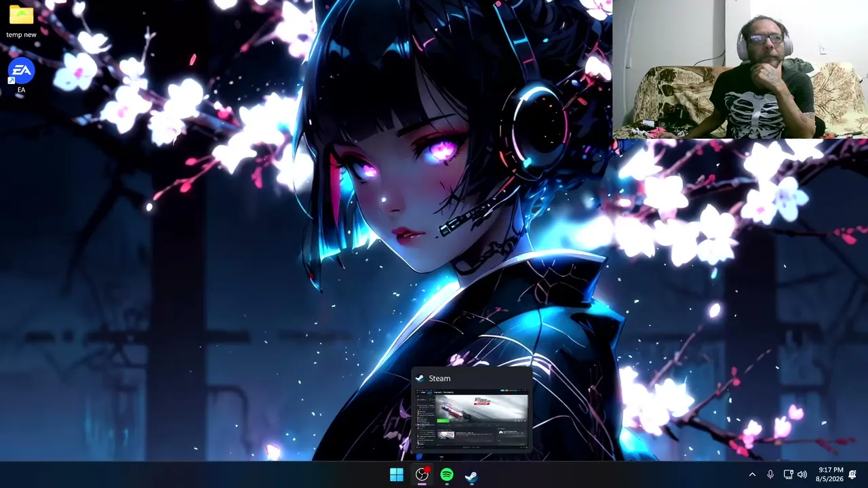Click the Steam taskbar icon
Viewport: 868px width, 488px height.
click(471, 475)
